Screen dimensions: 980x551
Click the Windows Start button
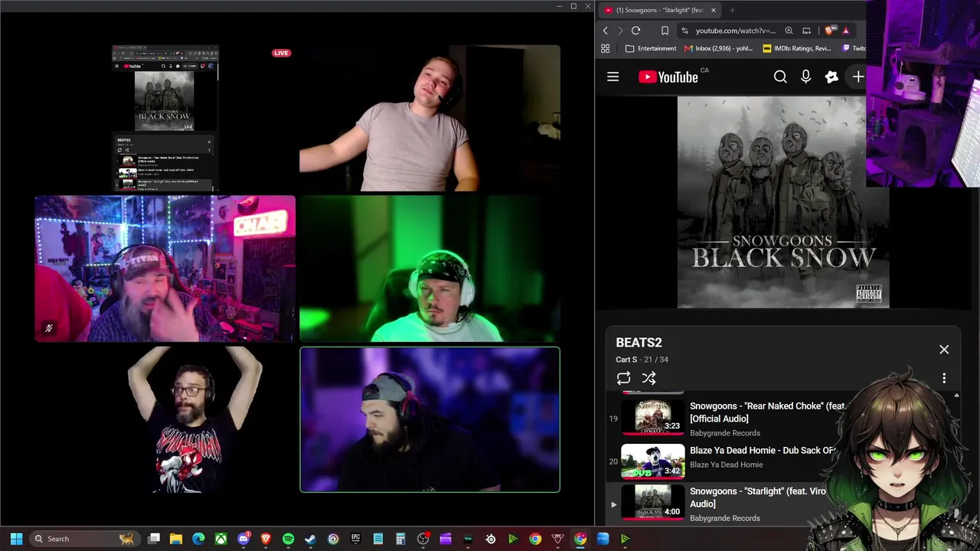(16, 539)
